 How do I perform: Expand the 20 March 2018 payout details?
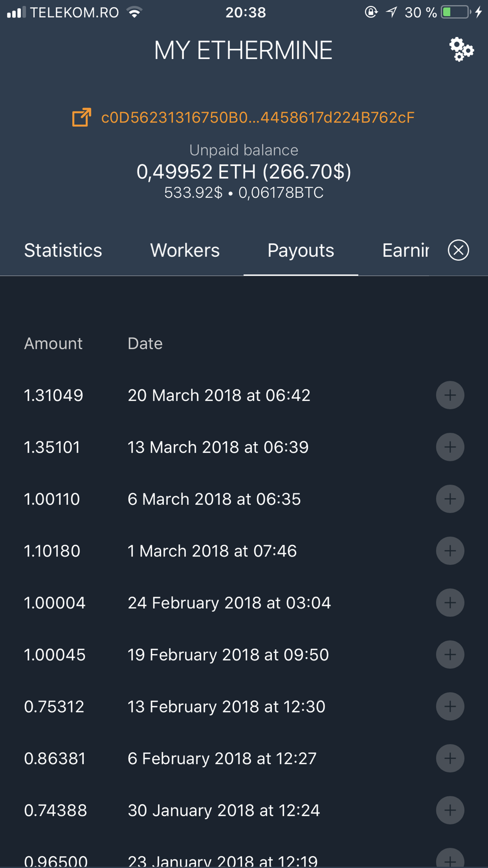point(450,395)
